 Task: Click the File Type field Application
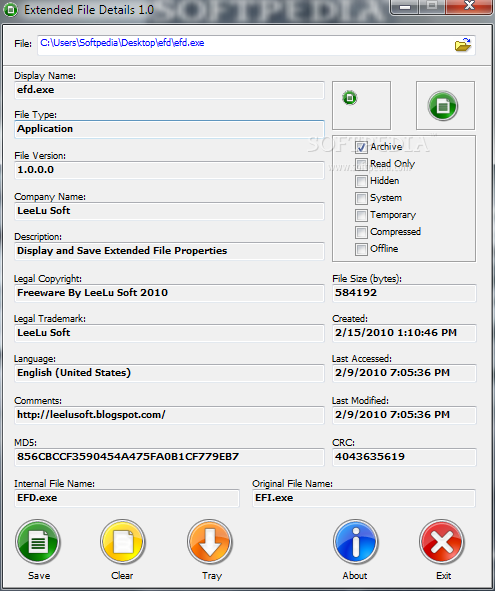click(169, 129)
